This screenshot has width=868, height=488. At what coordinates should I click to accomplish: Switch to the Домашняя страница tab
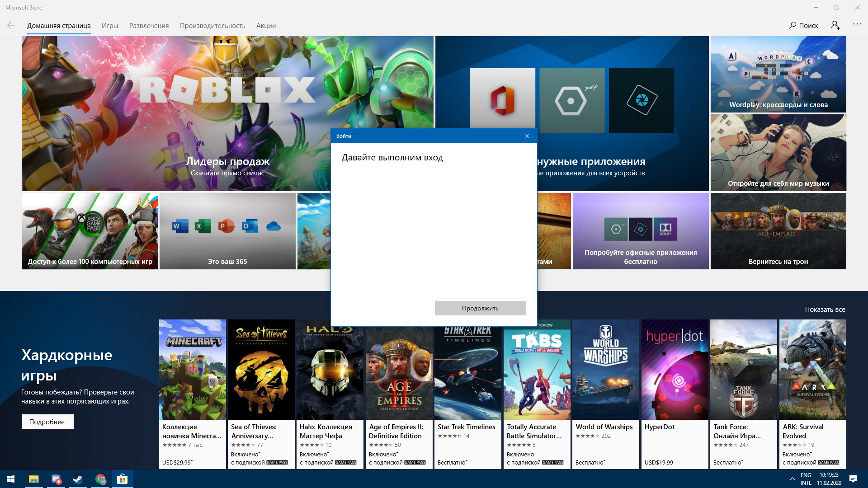point(59,26)
